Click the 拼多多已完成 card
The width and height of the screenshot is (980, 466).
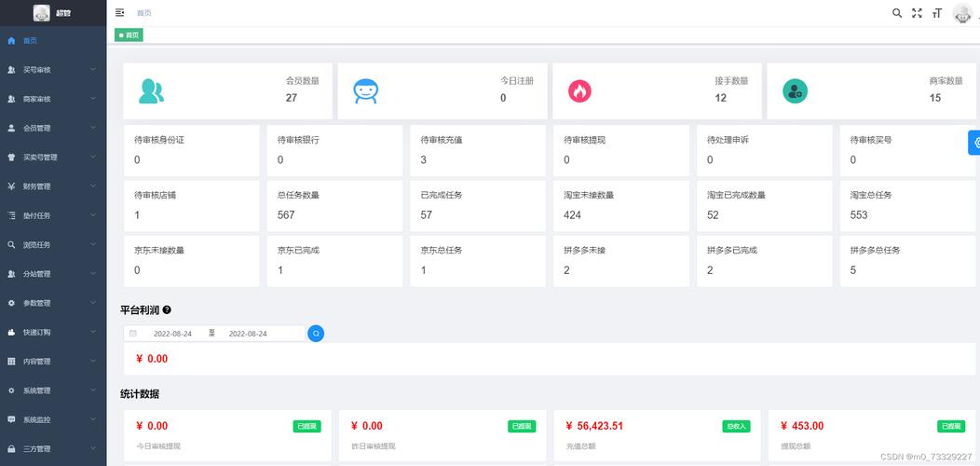point(765,261)
